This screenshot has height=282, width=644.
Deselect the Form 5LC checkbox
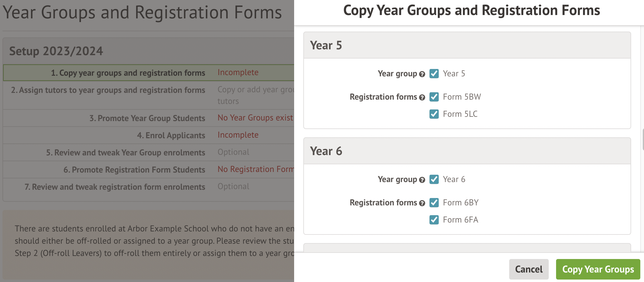point(434,114)
